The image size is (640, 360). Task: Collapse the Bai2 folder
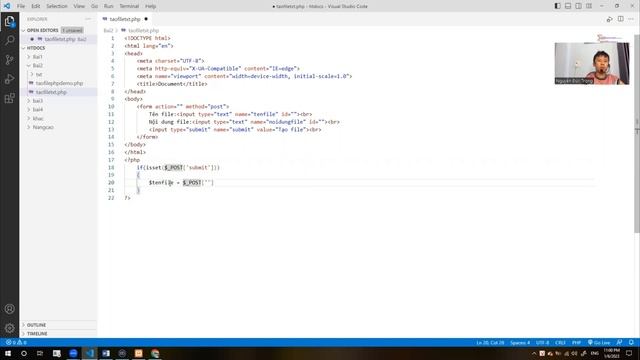pyautogui.click(x=37, y=65)
